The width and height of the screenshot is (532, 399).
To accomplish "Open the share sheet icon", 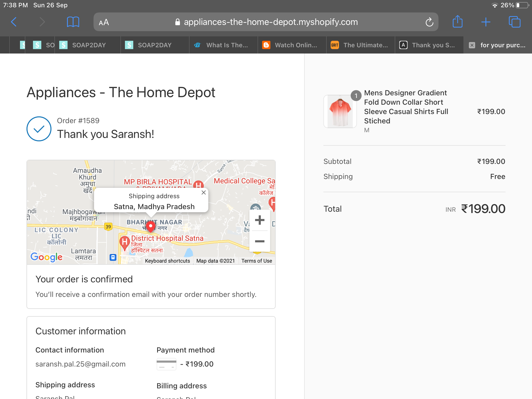I will pyautogui.click(x=457, y=22).
